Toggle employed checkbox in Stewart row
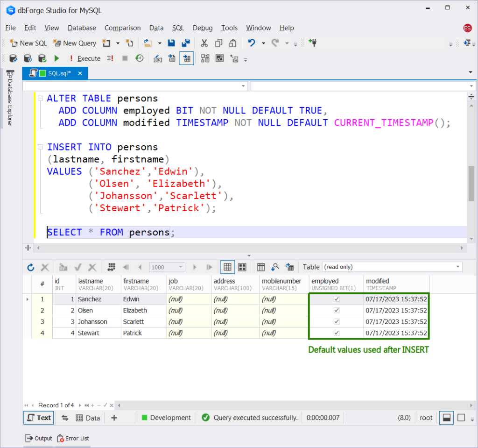 [x=337, y=333]
